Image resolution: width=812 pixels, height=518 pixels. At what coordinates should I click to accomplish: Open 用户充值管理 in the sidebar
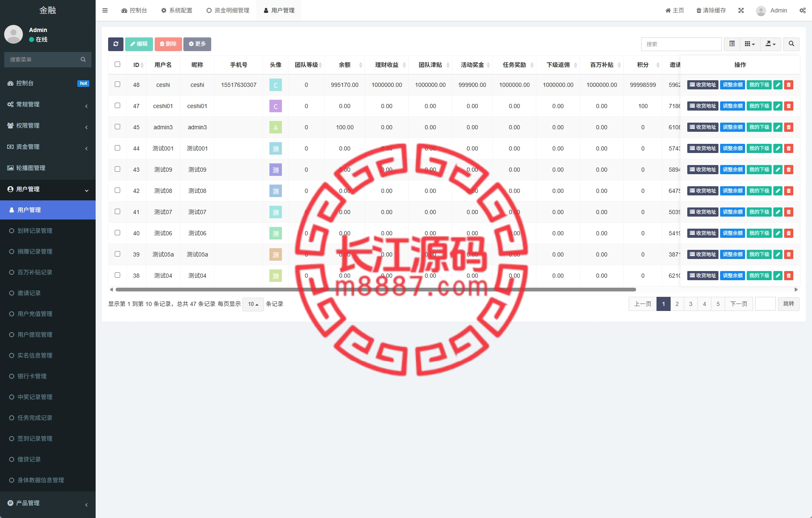pos(35,314)
